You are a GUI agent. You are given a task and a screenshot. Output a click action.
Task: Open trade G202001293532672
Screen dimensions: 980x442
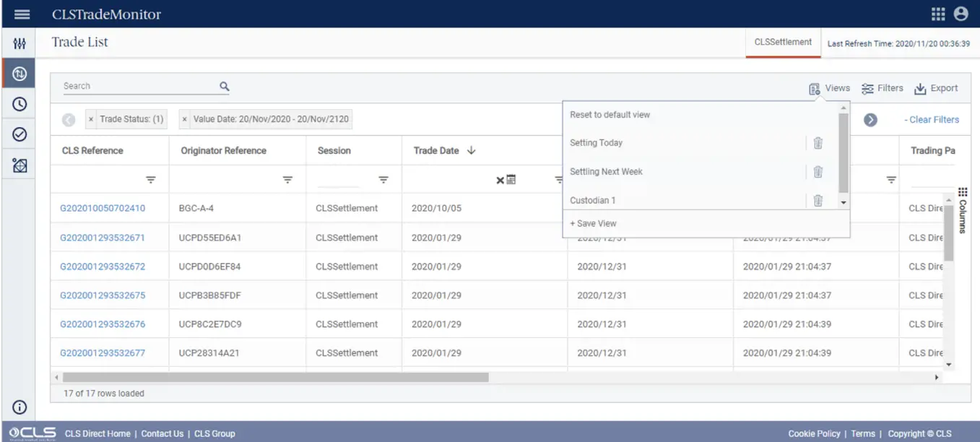103,266
